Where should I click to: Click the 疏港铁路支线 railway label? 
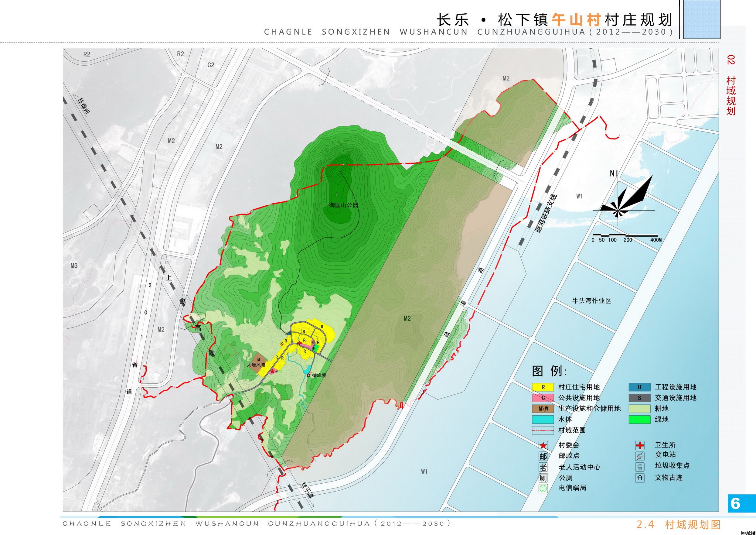point(547,214)
